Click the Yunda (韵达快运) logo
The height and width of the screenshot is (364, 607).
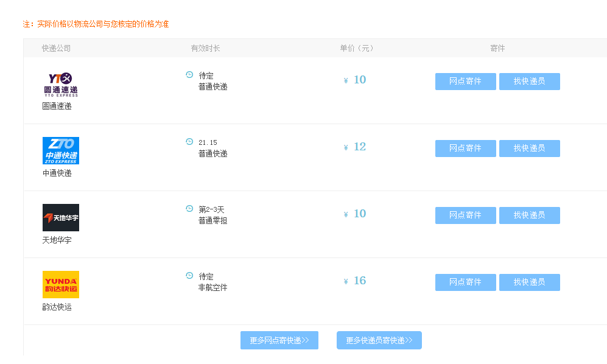point(60,284)
